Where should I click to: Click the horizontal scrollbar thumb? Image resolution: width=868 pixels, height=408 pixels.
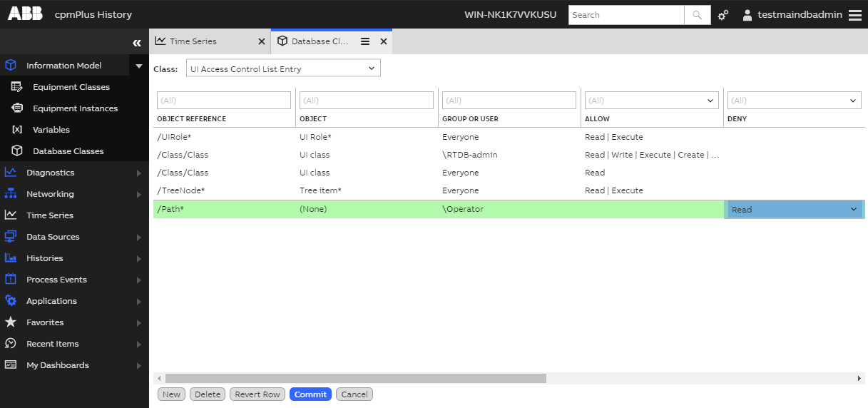click(355, 379)
